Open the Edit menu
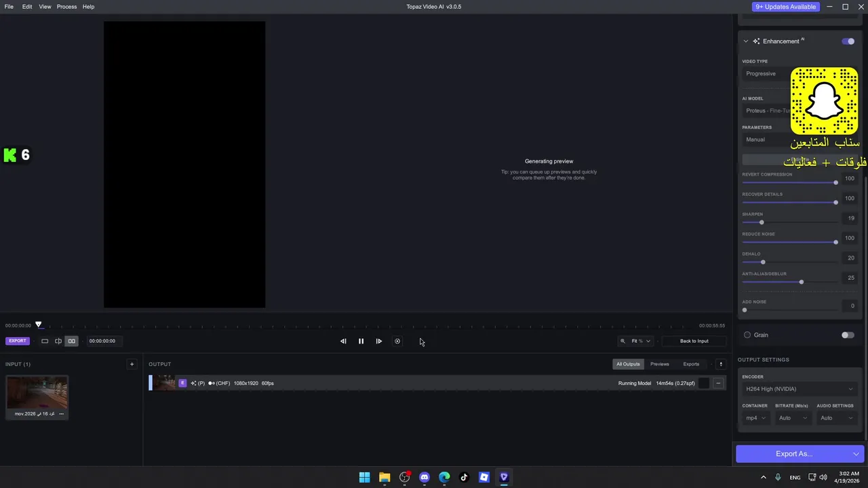 pyautogui.click(x=27, y=7)
